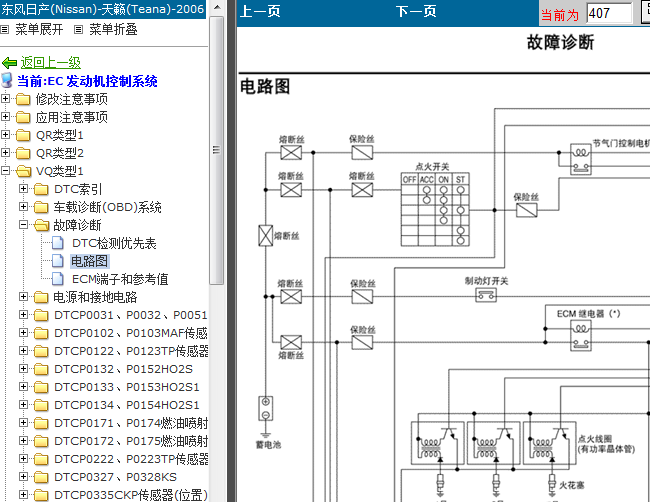This screenshot has height=502, width=650.
Task: Collapse the VQ类型1 tree node
Action: (5, 170)
